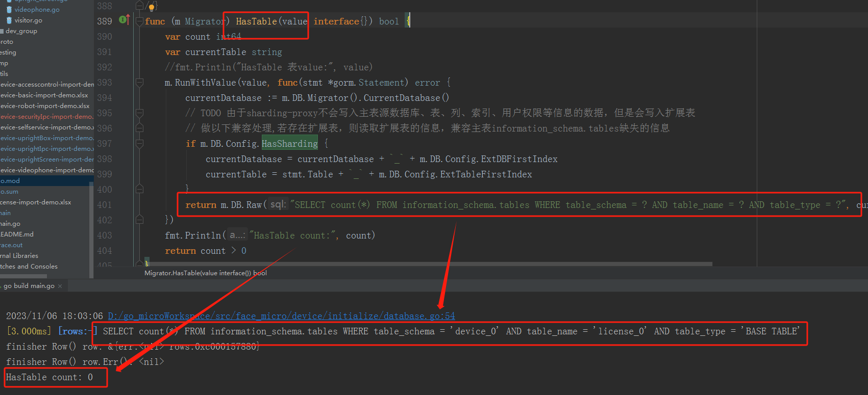The height and width of the screenshot is (395, 868).
Task: Click line number 401 in the gutter
Action: coord(105,204)
